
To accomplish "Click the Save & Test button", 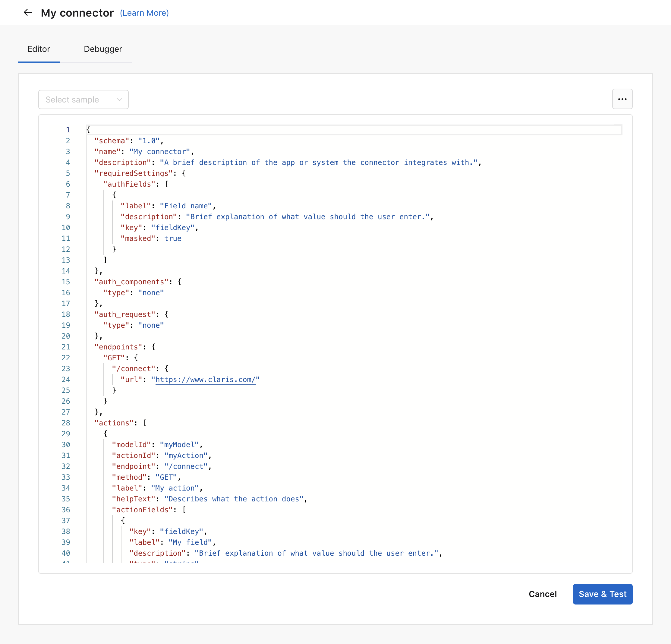I will coord(603,594).
